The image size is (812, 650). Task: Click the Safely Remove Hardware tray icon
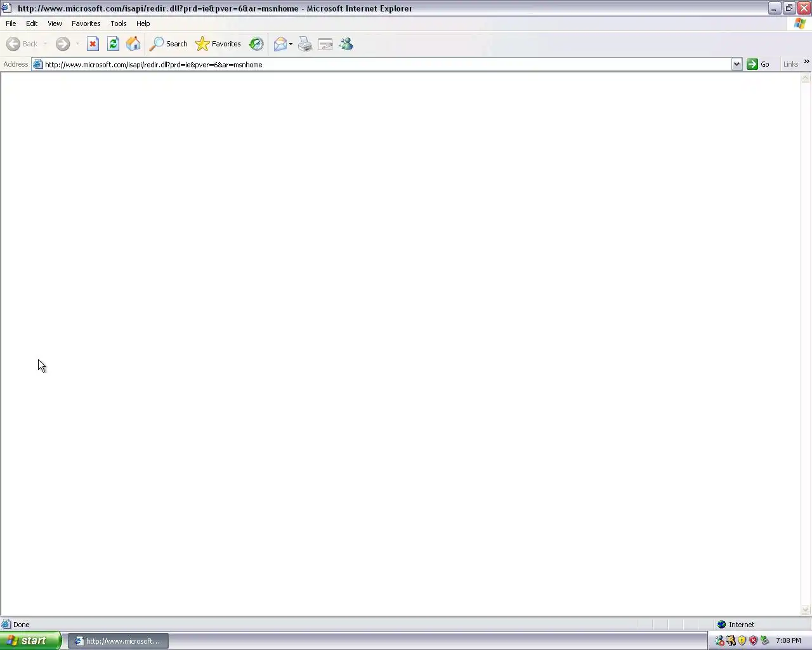click(x=764, y=640)
